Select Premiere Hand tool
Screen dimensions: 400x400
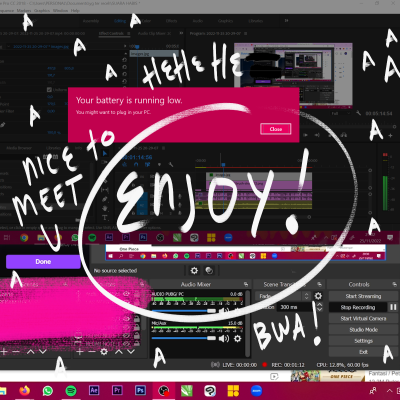click(105, 208)
